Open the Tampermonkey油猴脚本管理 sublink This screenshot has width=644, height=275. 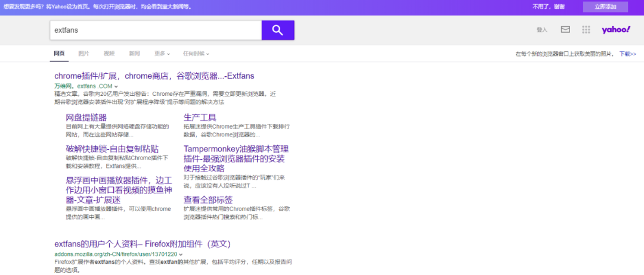[x=236, y=158]
